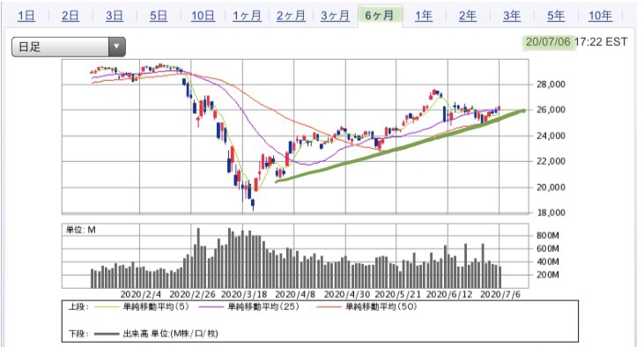Screen dimensions: 644x347
Task: Click the 単純移動平均(50) legend entry
Action: pyautogui.click(x=366, y=306)
